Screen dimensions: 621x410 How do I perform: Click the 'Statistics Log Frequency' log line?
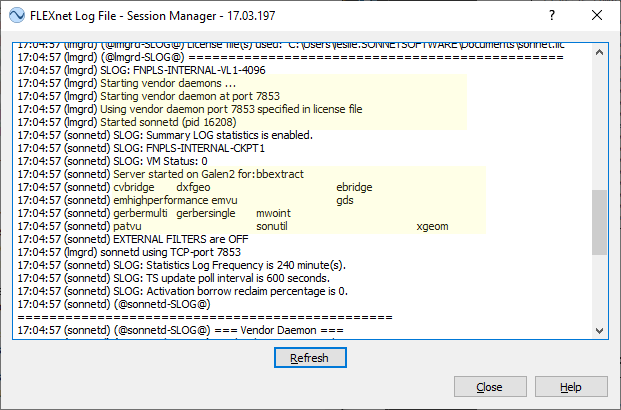click(x=181, y=265)
